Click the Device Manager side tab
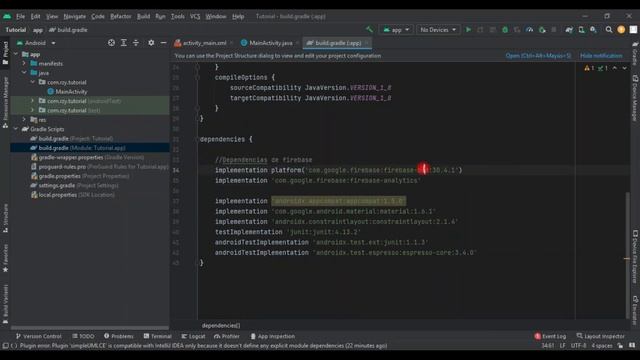 point(635,98)
